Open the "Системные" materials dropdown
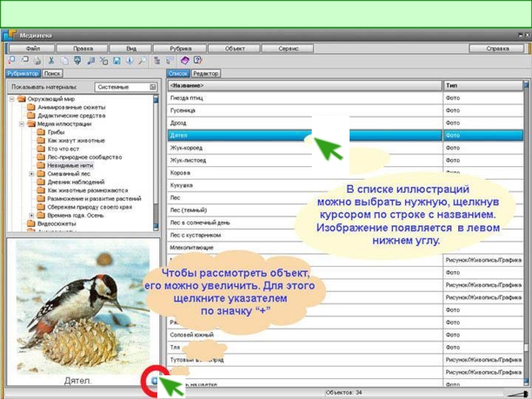The image size is (532, 399). point(153,87)
